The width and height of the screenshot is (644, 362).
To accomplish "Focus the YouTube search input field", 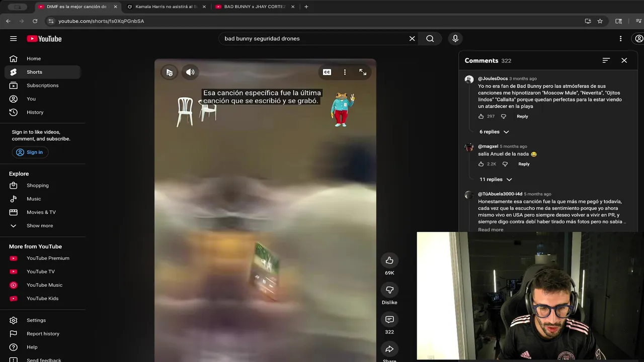I will pos(314,39).
